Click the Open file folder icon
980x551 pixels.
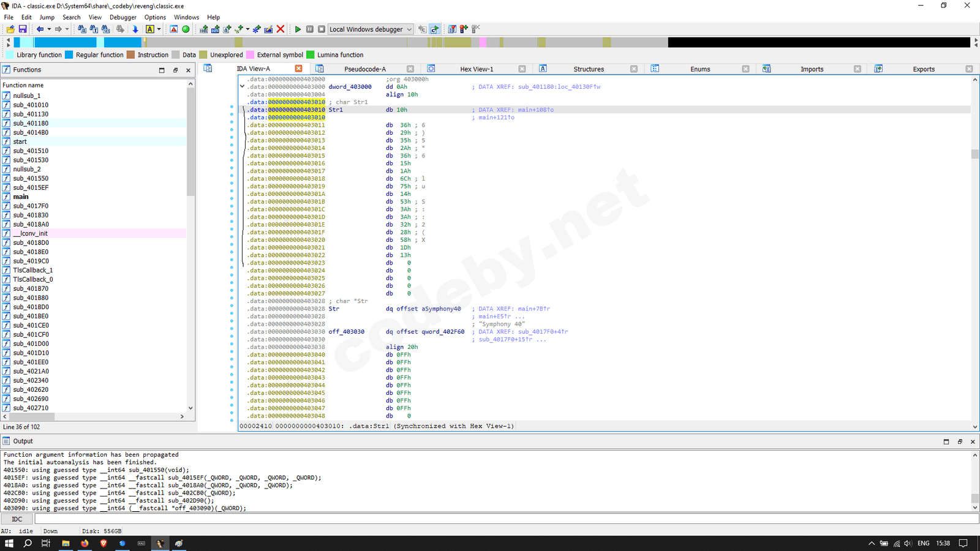point(10,29)
